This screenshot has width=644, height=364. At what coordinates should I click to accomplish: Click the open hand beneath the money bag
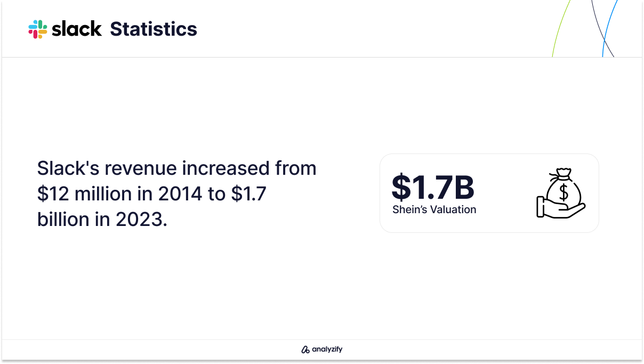click(x=561, y=208)
